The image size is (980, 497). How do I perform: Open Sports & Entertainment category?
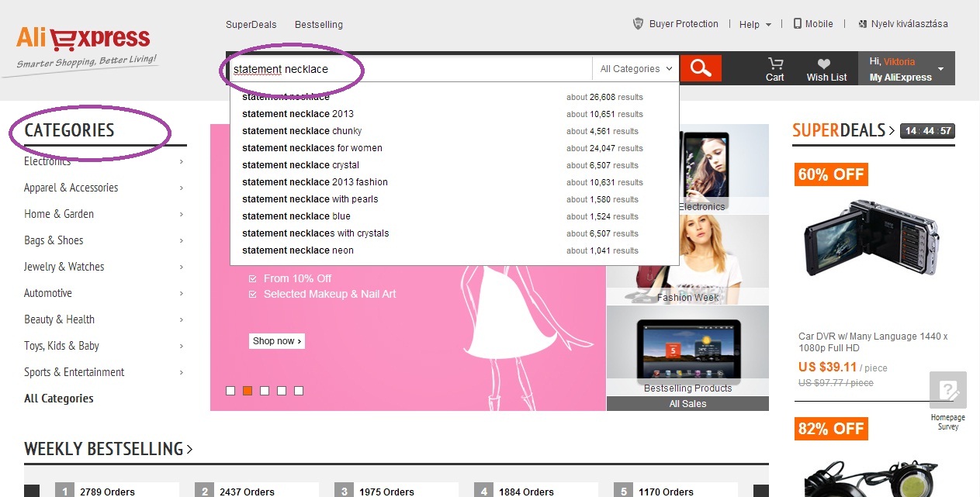pyautogui.click(x=74, y=372)
